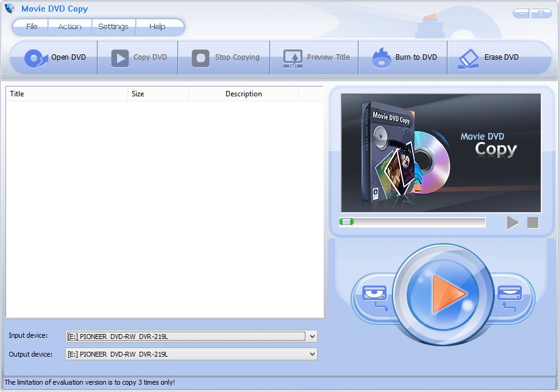
Task: Click the Erase DVD label
Action: click(501, 57)
